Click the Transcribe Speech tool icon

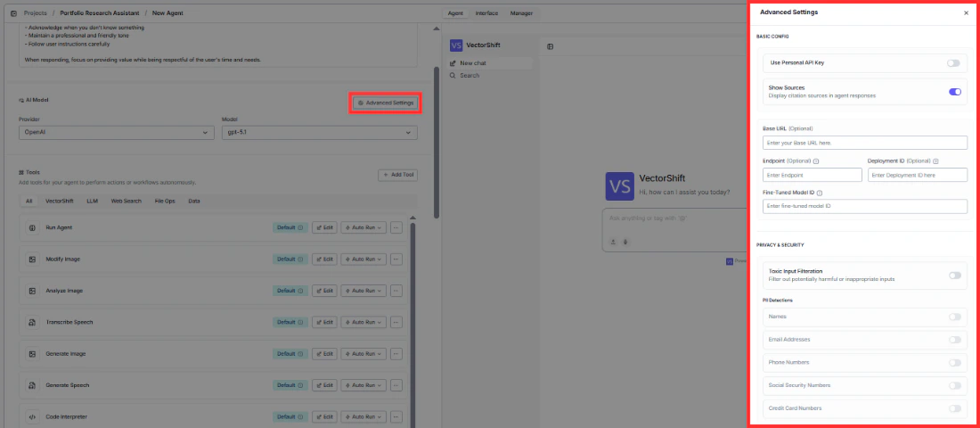[32, 322]
